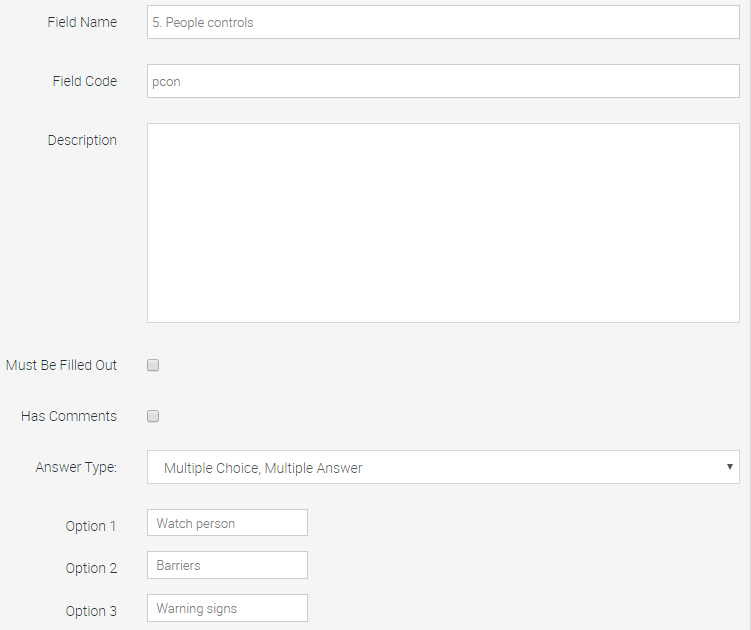Click the 'Description' label text

click(82, 140)
